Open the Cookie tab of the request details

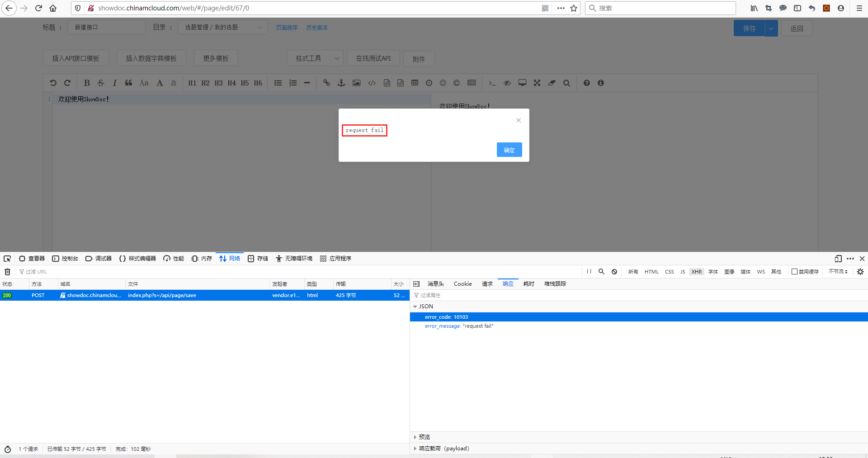click(463, 284)
